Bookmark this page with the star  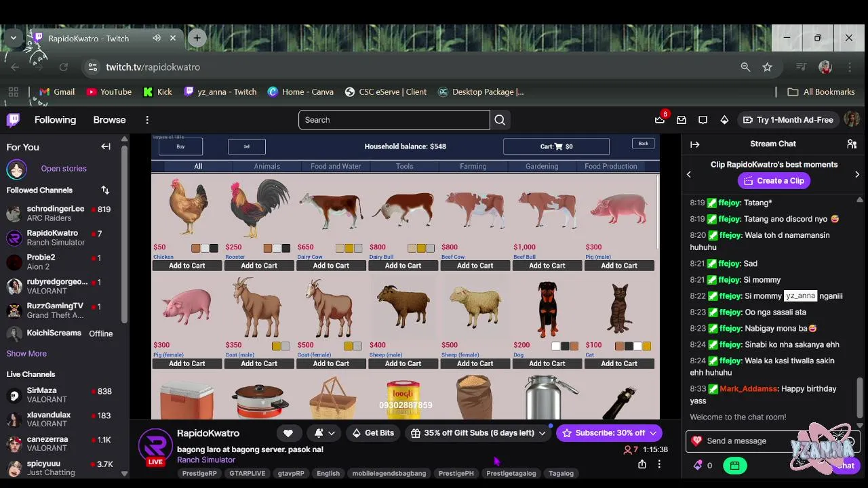click(767, 67)
